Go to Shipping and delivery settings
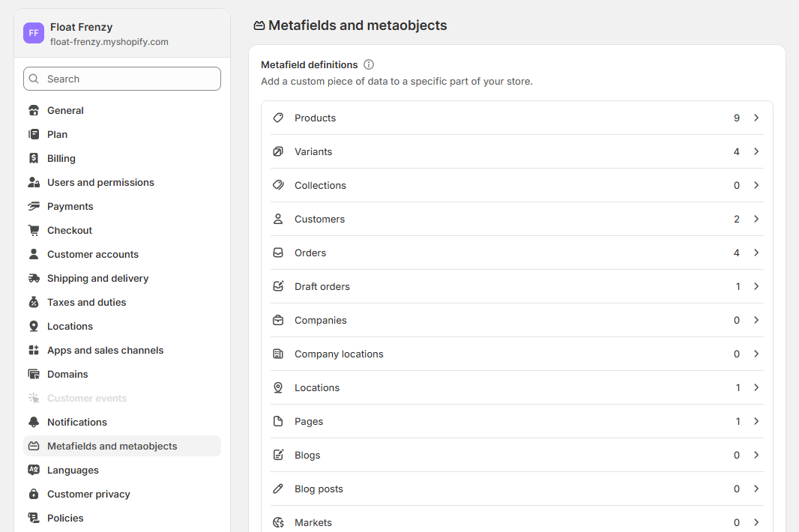 (x=97, y=278)
